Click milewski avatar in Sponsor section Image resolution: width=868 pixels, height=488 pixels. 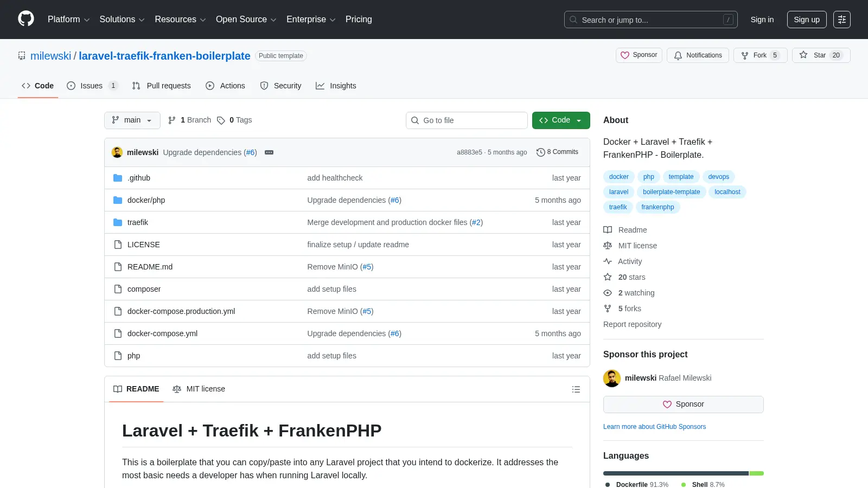click(x=612, y=378)
